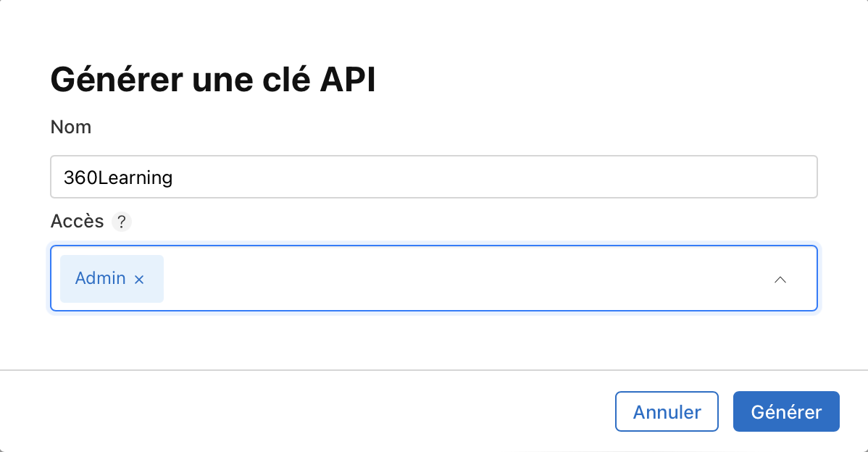Select the Générer une clé API heading
Image resolution: width=868 pixels, height=452 pixels.
click(x=212, y=80)
